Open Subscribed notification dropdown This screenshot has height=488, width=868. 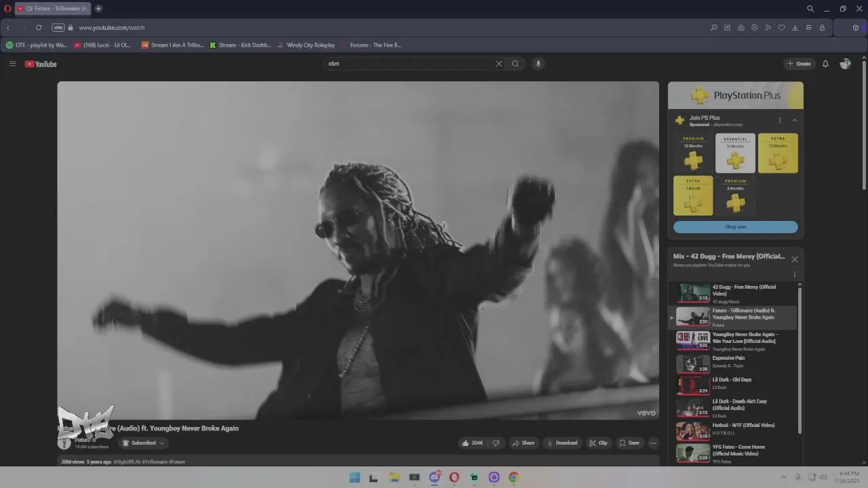point(144,443)
